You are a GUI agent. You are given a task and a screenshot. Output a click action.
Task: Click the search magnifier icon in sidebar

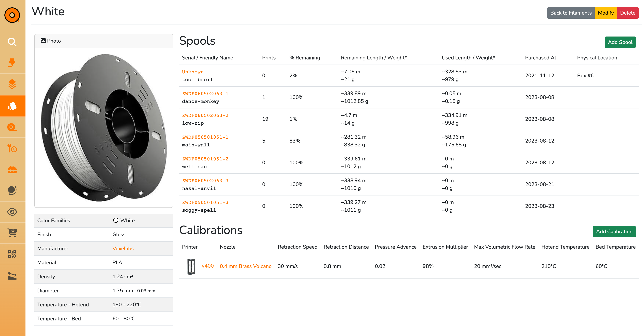click(x=12, y=42)
